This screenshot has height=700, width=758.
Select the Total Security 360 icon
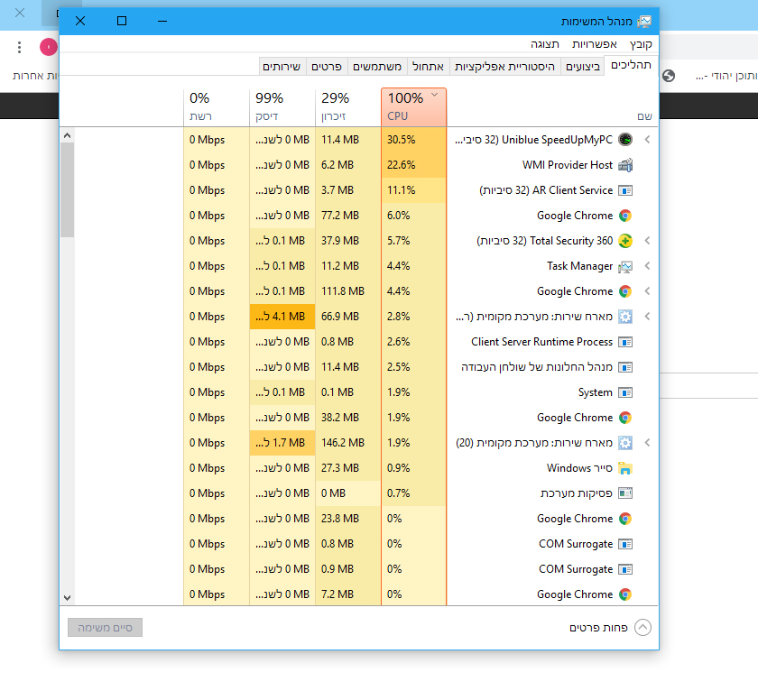point(625,241)
